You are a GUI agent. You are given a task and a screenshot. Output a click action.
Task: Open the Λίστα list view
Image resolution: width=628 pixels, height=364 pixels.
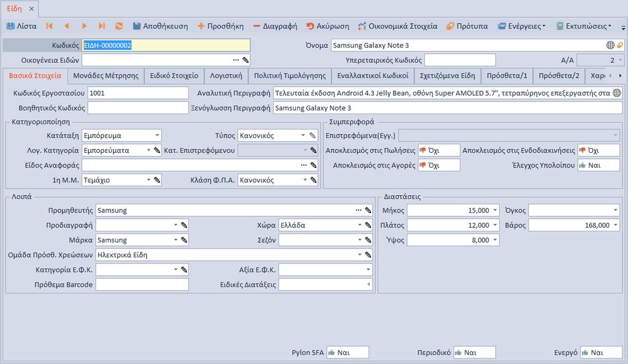pos(21,26)
